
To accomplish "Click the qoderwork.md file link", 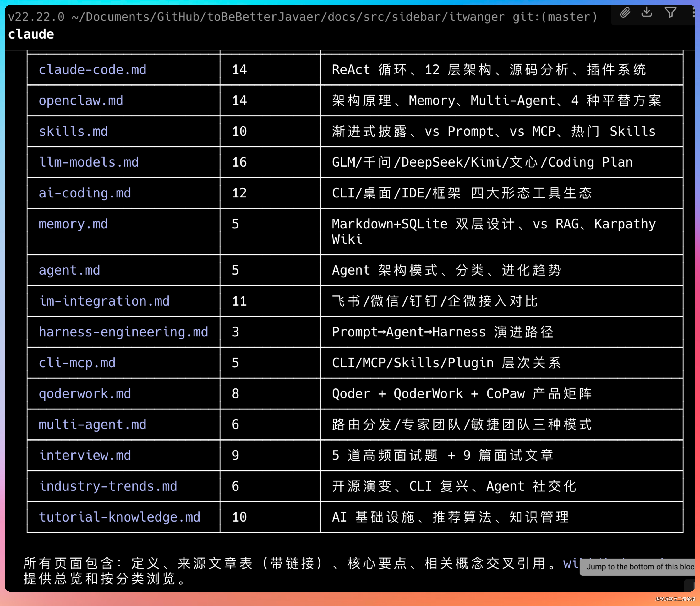I will click(85, 394).
